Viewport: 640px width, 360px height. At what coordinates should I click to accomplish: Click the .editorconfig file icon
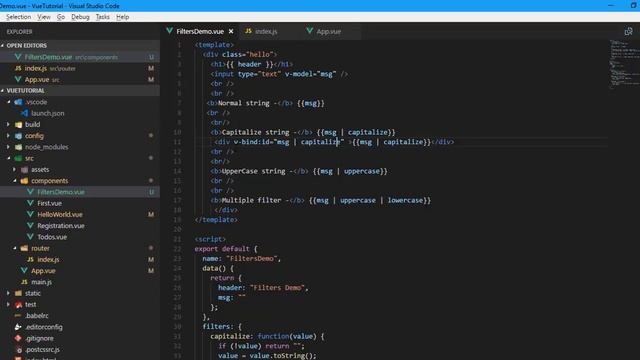[18, 327]
